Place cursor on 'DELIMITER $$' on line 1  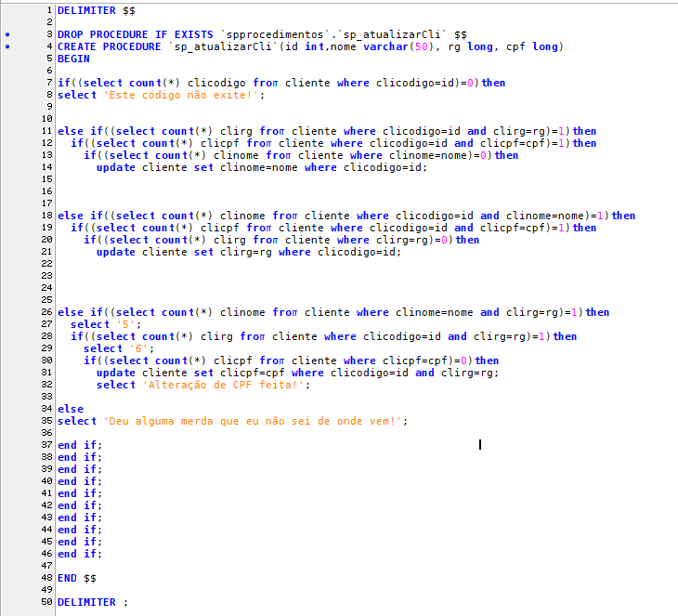97,10
